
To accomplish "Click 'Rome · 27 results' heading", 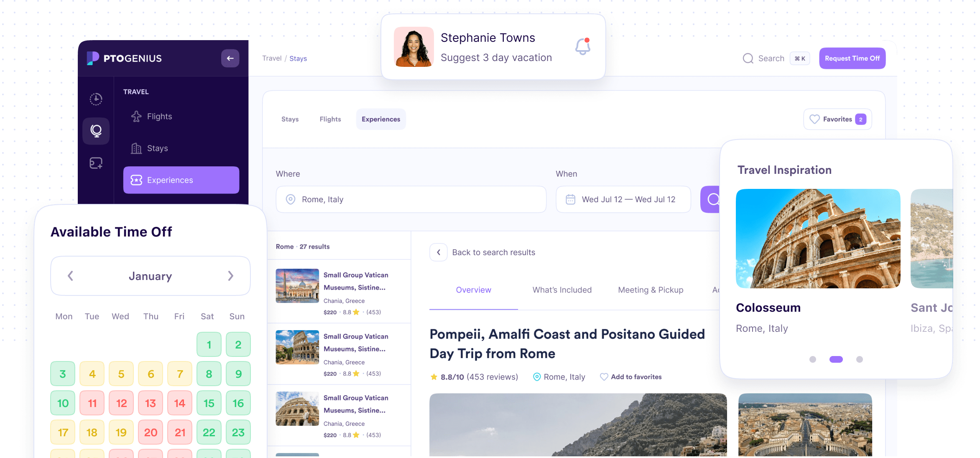I will (303, 247).
